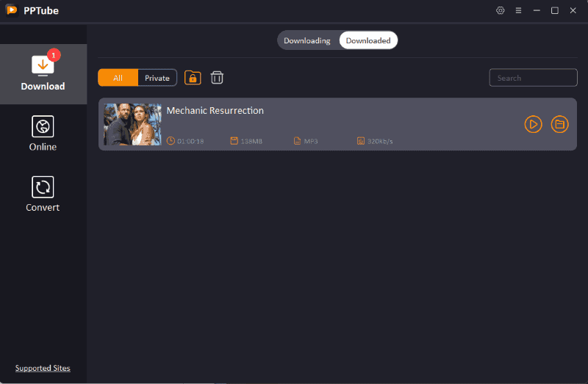
Task: Click the red notification badge on Download
Action: [53, 54]
